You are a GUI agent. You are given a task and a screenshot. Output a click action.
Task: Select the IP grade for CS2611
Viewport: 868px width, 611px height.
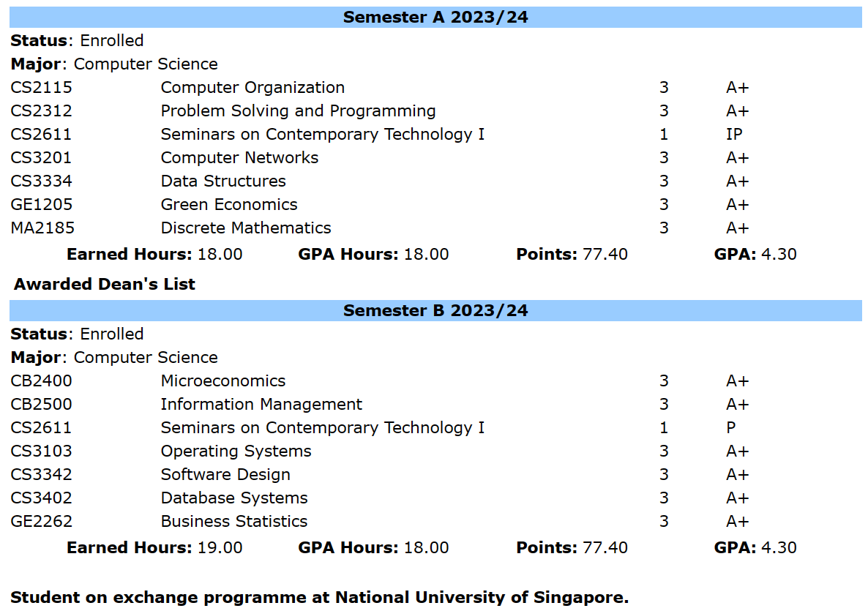click(x=734, y=135)
